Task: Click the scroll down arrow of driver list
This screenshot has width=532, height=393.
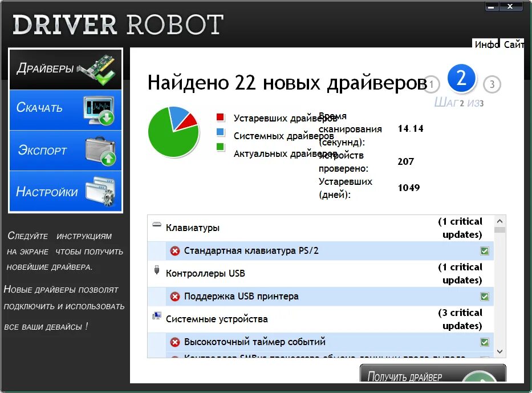Action: 499,351
